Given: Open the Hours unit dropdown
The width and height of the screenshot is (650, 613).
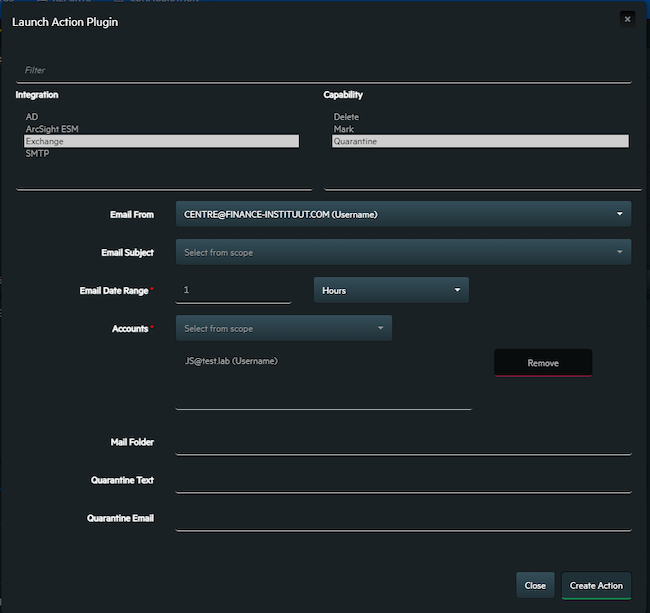Looking at the screenshot, I should [391, 290].
